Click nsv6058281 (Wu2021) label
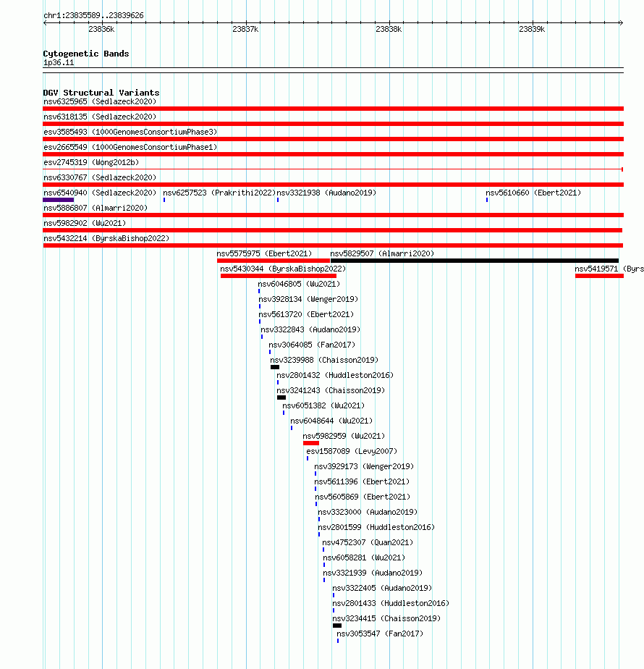644x669 pixels. pyautogui.click(x=364, y=557)
